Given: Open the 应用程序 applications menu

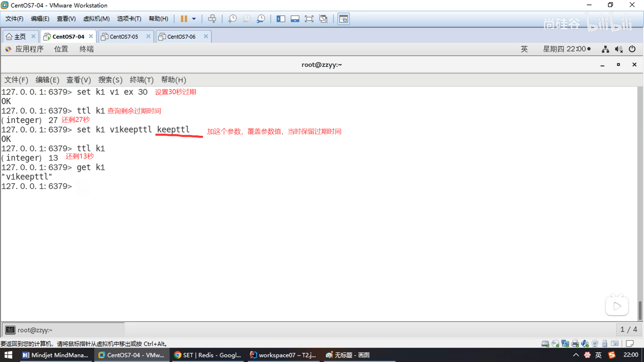Looking at the screenshot, I should (x=29, y=49).
